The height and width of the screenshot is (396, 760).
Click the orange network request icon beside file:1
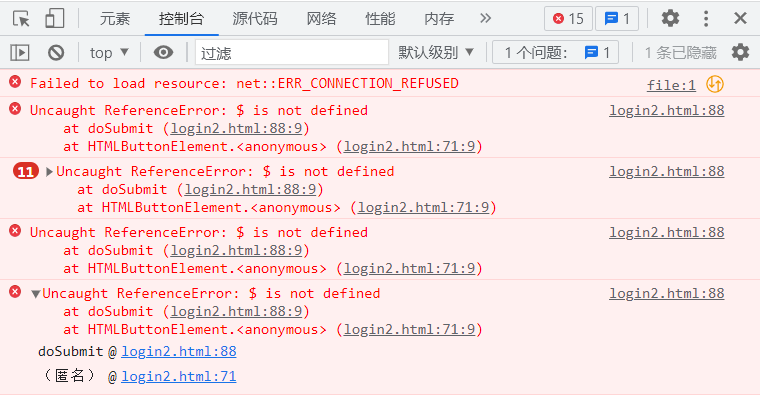(715, 84)
